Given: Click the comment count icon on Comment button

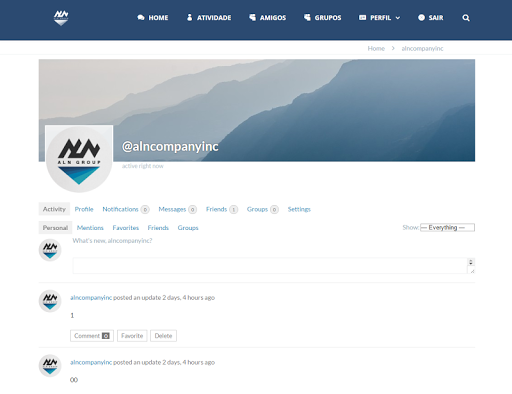Looking at the screenshot, I should [106, 336].
